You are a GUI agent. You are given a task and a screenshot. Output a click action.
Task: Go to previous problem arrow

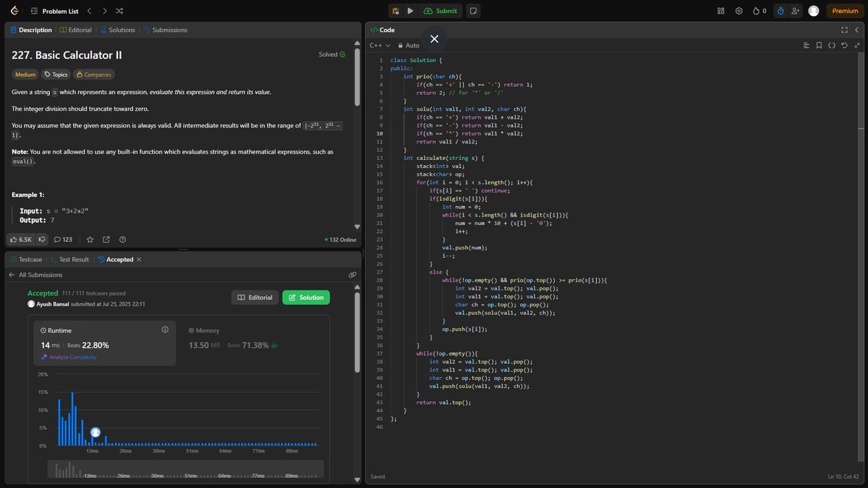point(89,11)
